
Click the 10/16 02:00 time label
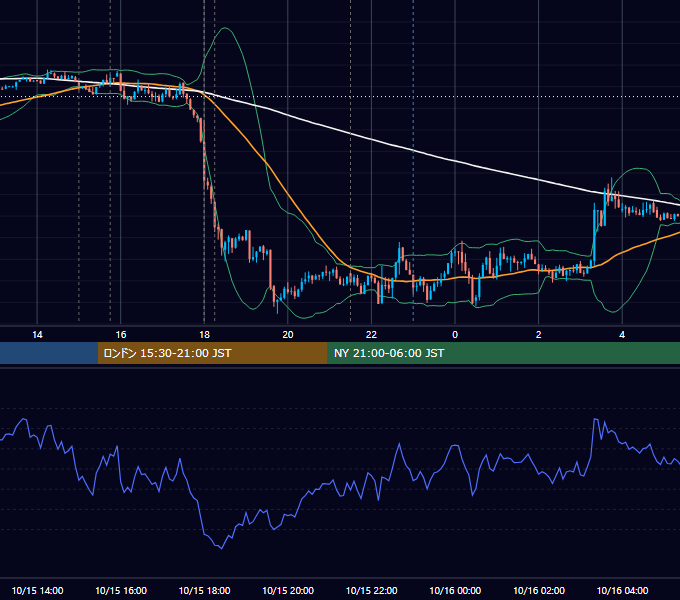tap(539, 590)
